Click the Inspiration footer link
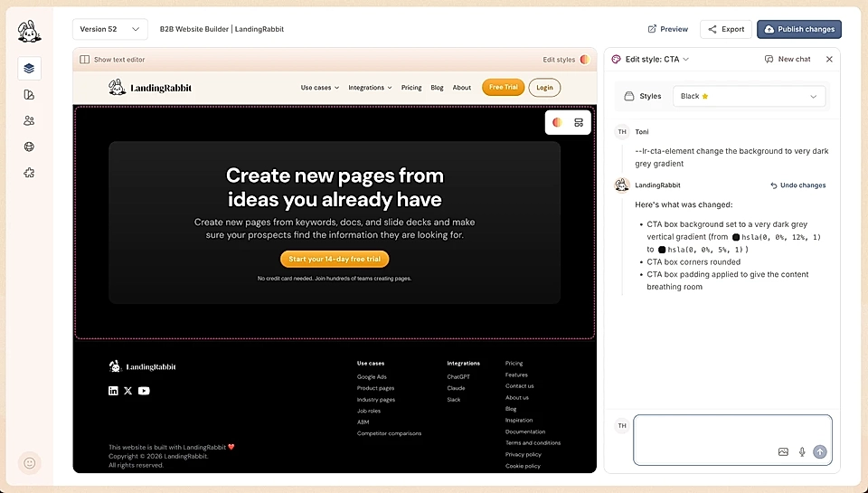Image resolution: width=868 pixels, height=493 pixels. tap(519, 420)
